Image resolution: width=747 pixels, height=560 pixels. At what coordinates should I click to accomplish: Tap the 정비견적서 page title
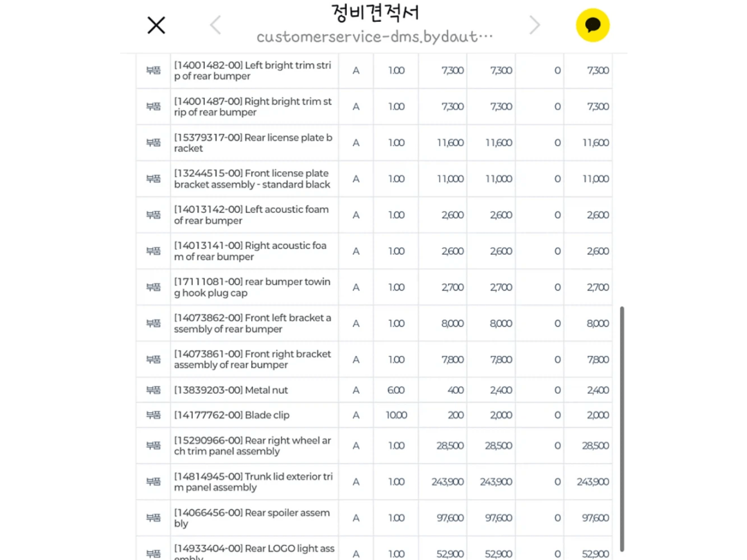(375, 12)
